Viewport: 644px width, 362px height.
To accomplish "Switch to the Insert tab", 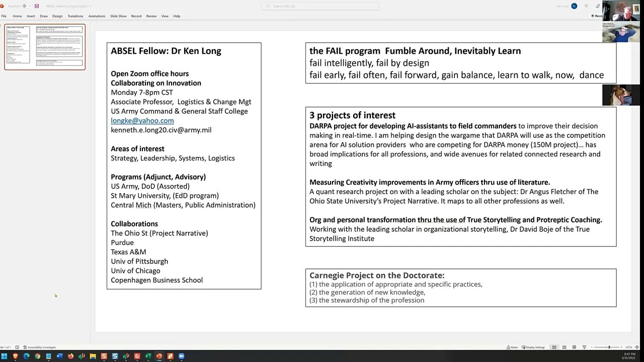I will click(x=31, y=16).
